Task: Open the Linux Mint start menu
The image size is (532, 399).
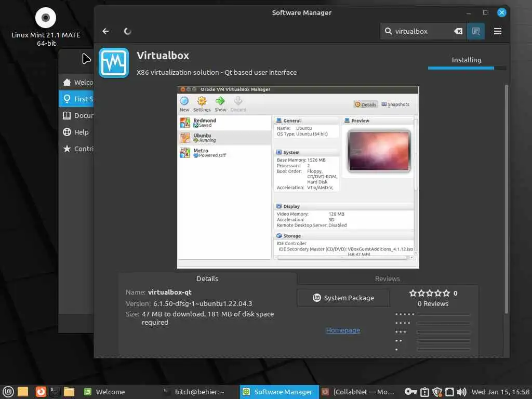Action: pos(8,392)
